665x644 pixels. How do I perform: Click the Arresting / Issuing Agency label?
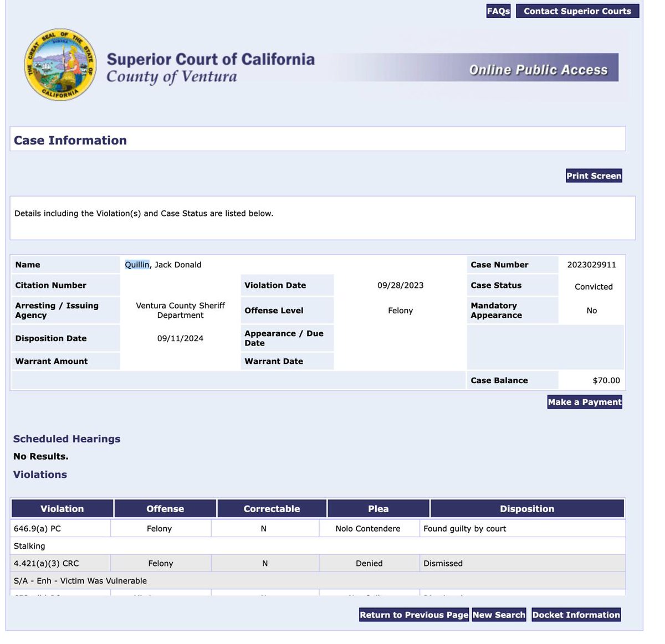[x=57, y=310]
